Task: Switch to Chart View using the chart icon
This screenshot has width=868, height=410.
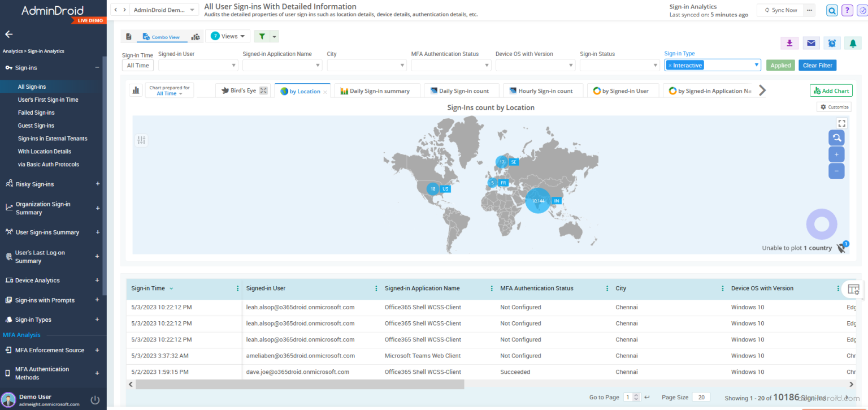Action: pos(196,36)
